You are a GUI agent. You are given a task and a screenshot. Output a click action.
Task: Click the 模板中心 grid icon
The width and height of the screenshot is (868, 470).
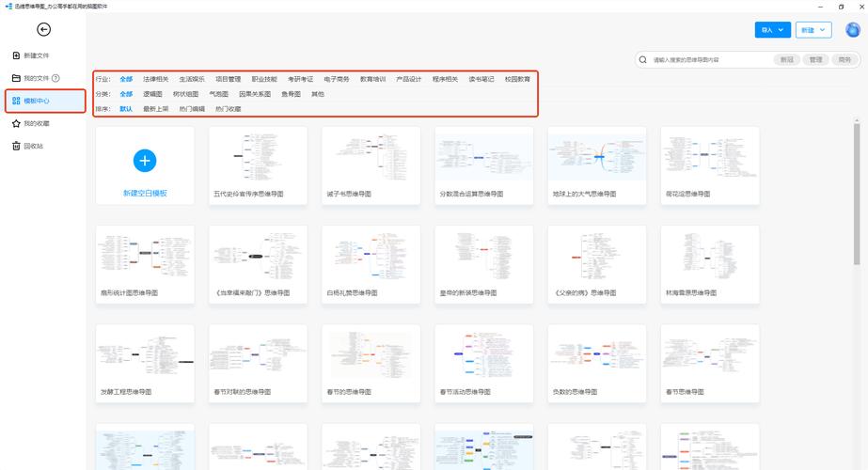(16, 101)
